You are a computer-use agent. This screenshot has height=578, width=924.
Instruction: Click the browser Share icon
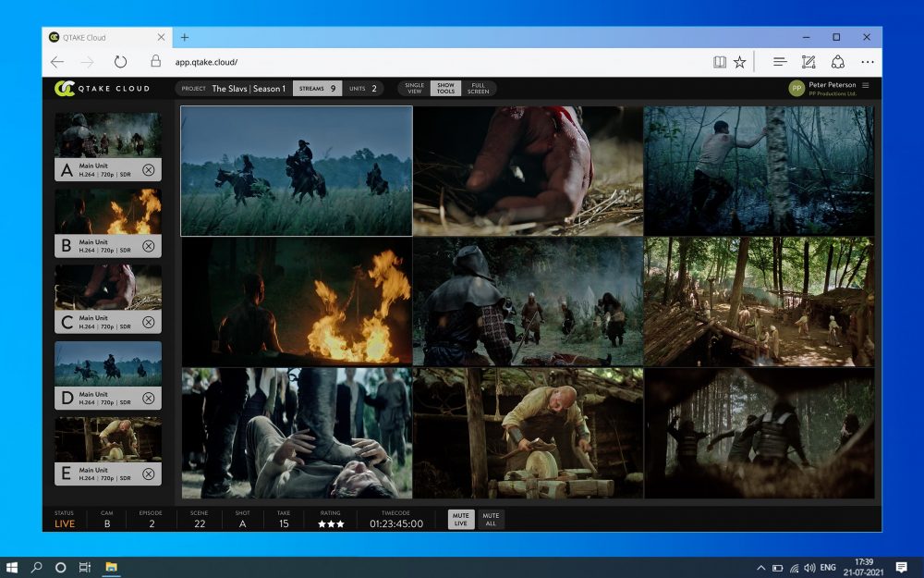point(838,62)
